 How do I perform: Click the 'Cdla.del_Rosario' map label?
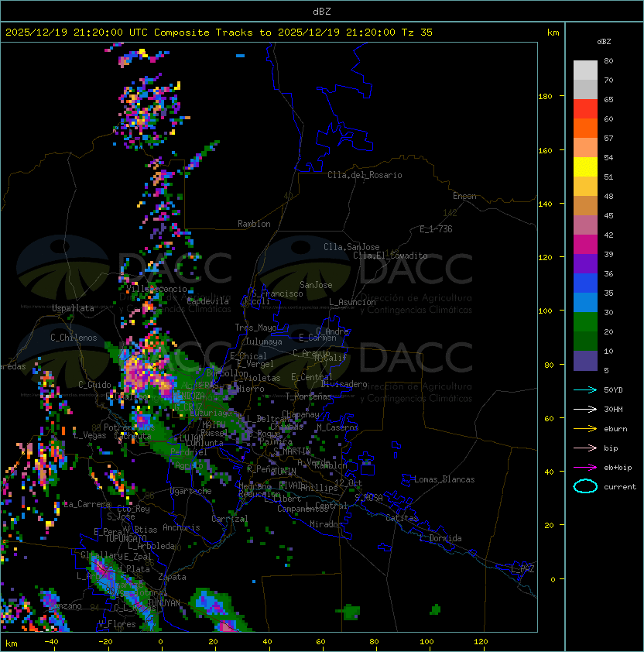pos(365,175)
